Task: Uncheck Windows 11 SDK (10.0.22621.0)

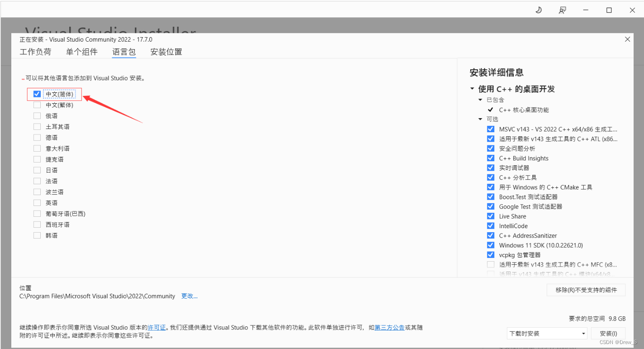Action: click(491, 245)
